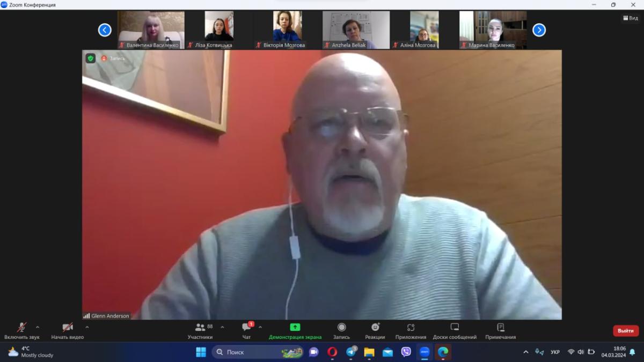Unmute microphone with Включить звук

tap(21, 331)
